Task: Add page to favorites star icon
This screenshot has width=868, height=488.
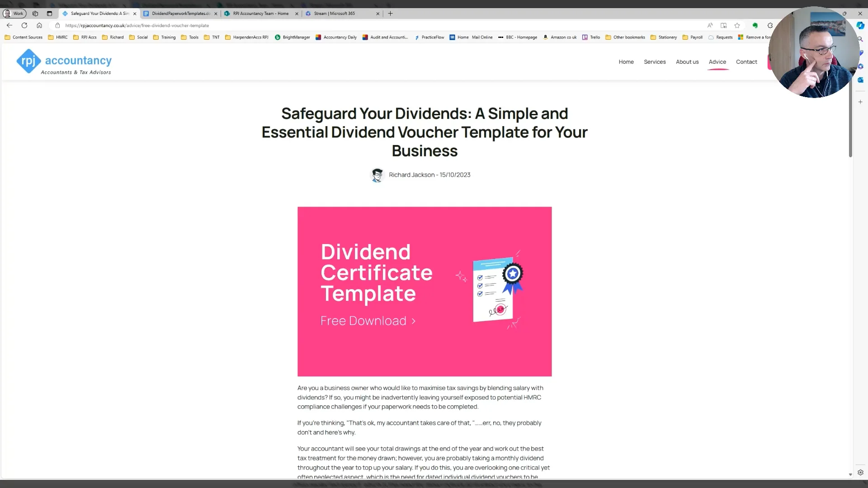Action: tap(737, 25)
